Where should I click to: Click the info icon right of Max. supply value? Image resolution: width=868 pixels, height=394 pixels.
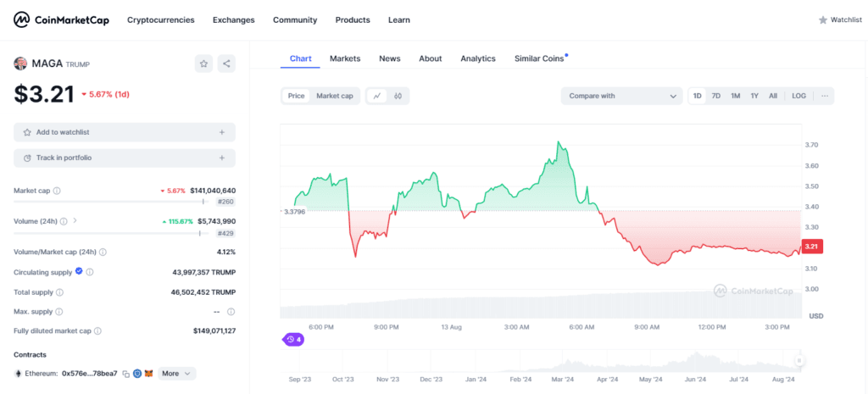pyautogui.click(x=231, y=312)
